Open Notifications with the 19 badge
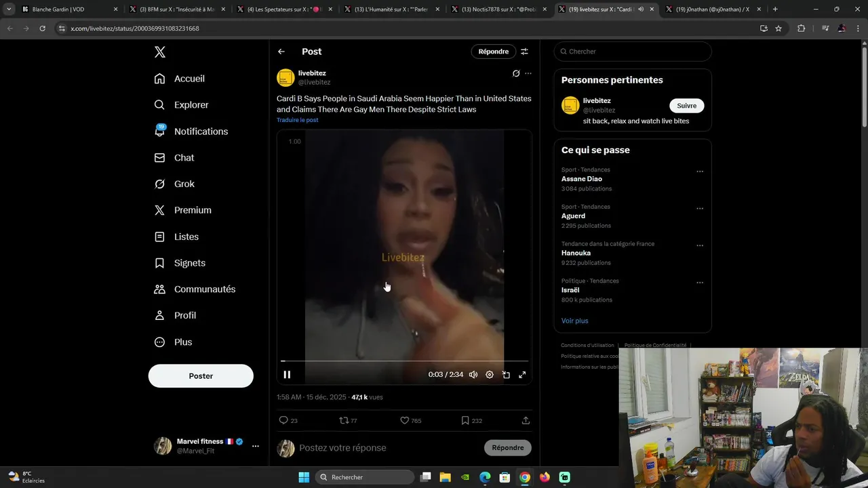868x488 pixels. [191, 131]
